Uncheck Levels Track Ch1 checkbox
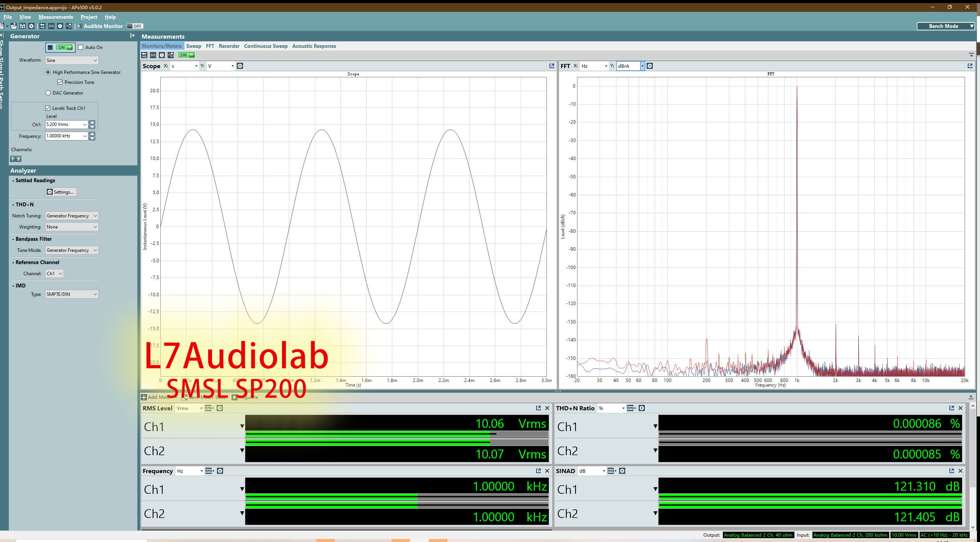Screen dimensions: 980x542 [x=48, y=108]
